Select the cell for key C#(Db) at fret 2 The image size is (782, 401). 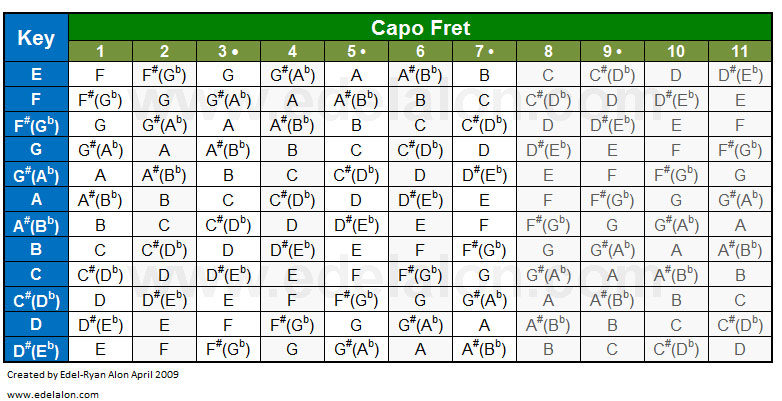[164, 299]
